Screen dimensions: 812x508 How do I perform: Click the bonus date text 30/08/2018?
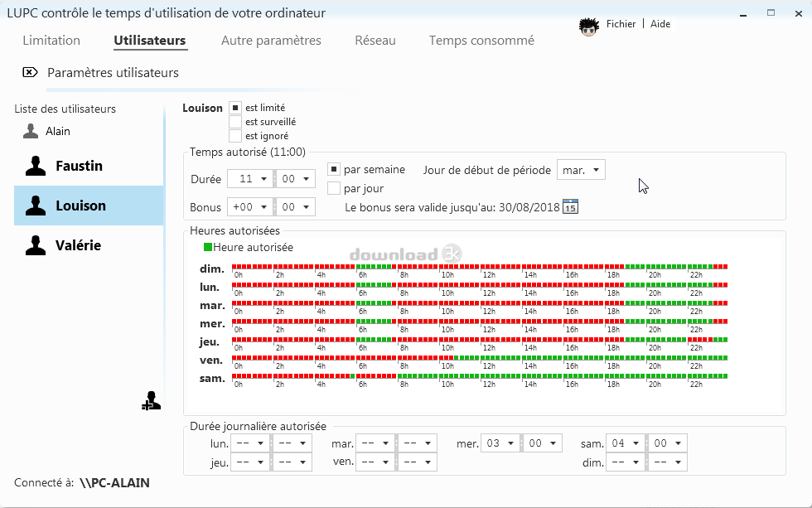coord(529,207)
